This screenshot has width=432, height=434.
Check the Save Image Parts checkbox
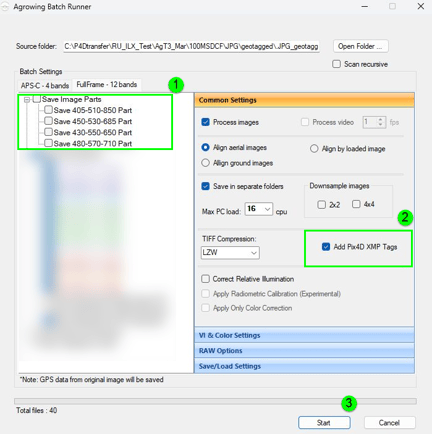click(37, 99)
